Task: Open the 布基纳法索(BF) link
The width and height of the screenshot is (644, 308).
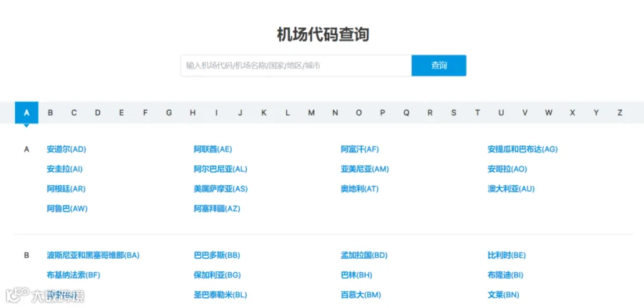Action: 74,275
